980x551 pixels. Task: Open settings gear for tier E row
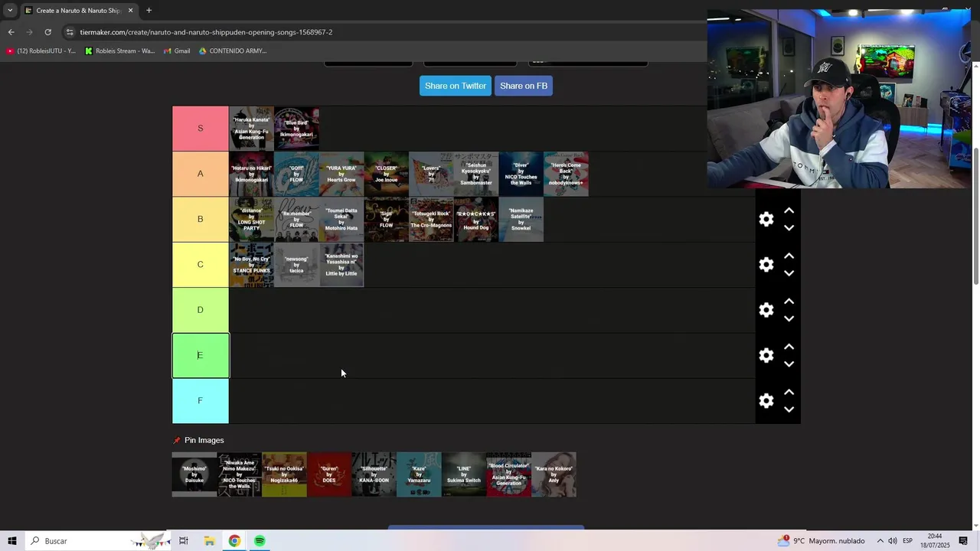point(766,355)
